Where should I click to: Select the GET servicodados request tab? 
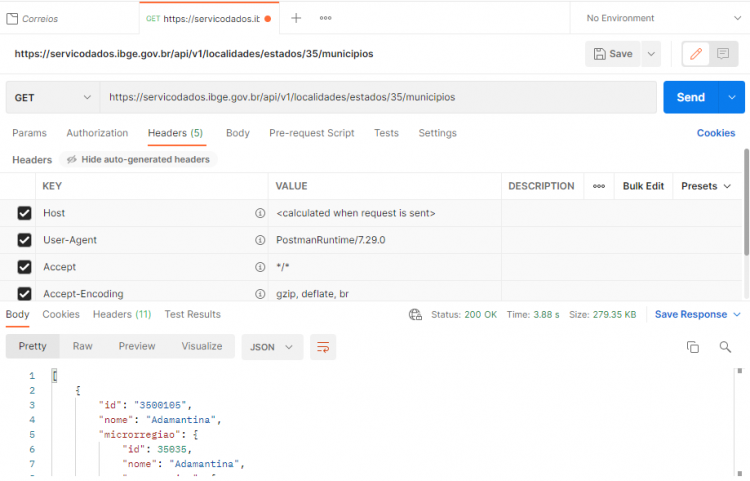[209, 19]
